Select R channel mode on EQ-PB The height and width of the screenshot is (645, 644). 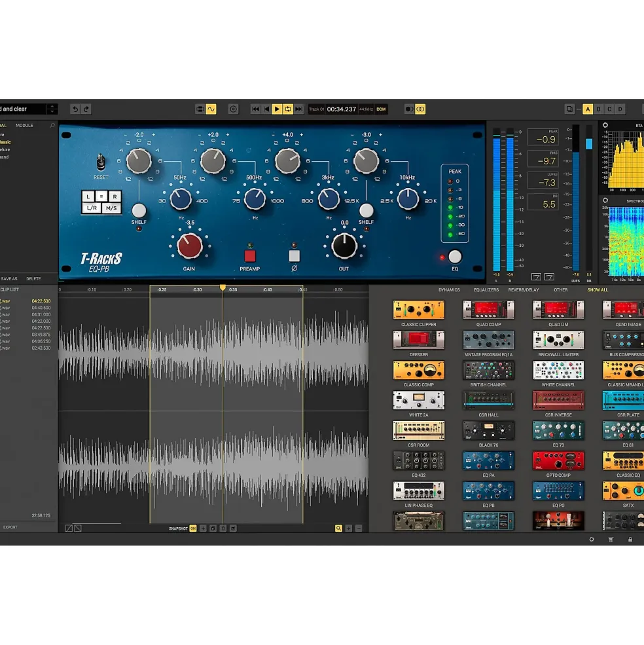tap(115, 196)
